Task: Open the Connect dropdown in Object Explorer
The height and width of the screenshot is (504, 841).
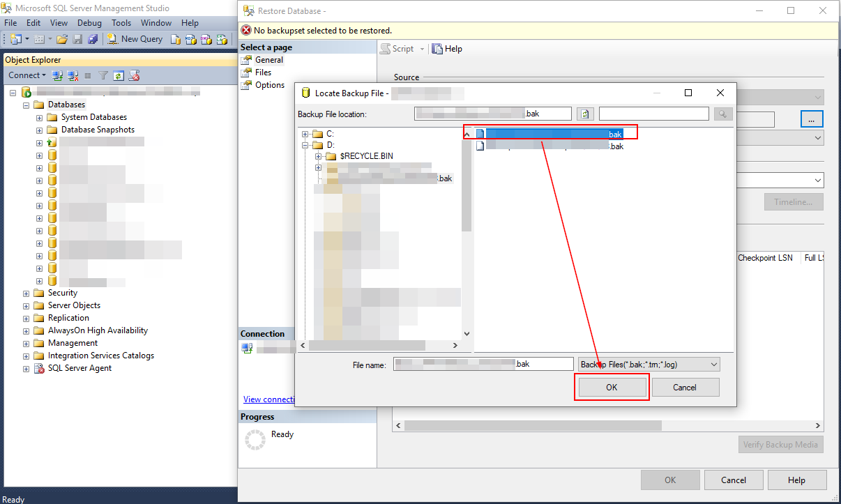Action: (27, 75)
